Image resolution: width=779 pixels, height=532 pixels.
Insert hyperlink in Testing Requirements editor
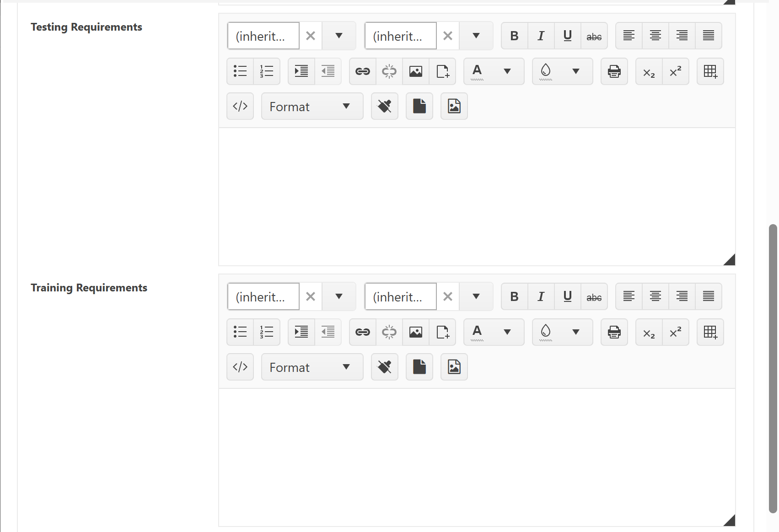362,71
